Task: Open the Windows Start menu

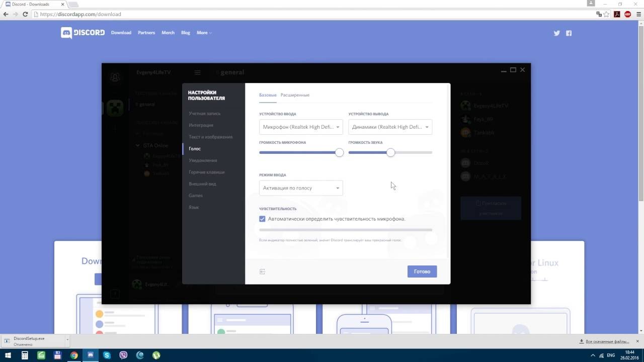Action: (x=8, y=355)
